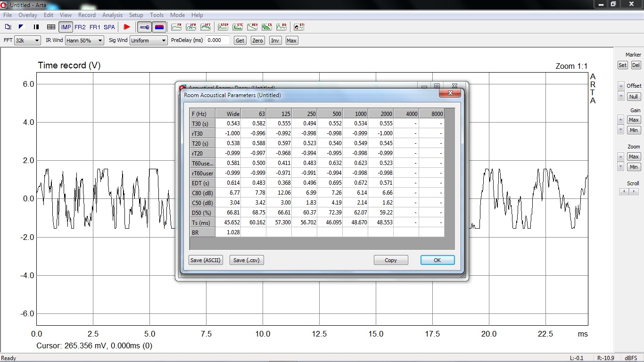Screen dimensions: 644x362
Task: Open the Overlay menu
Action: coord(28,15)
